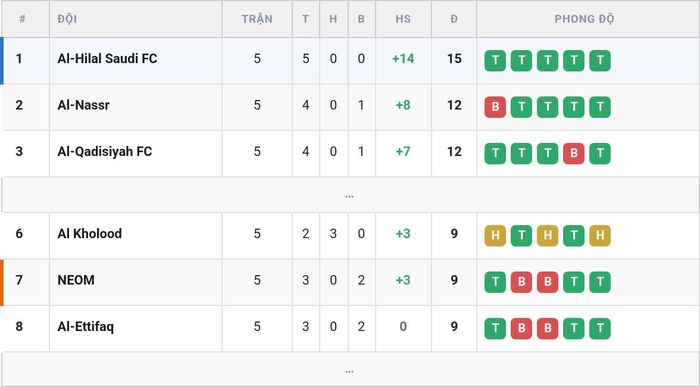Click the red B form badge for Al-Nassr
This screenshot has height=387, width=700.
tap(495, 107)
